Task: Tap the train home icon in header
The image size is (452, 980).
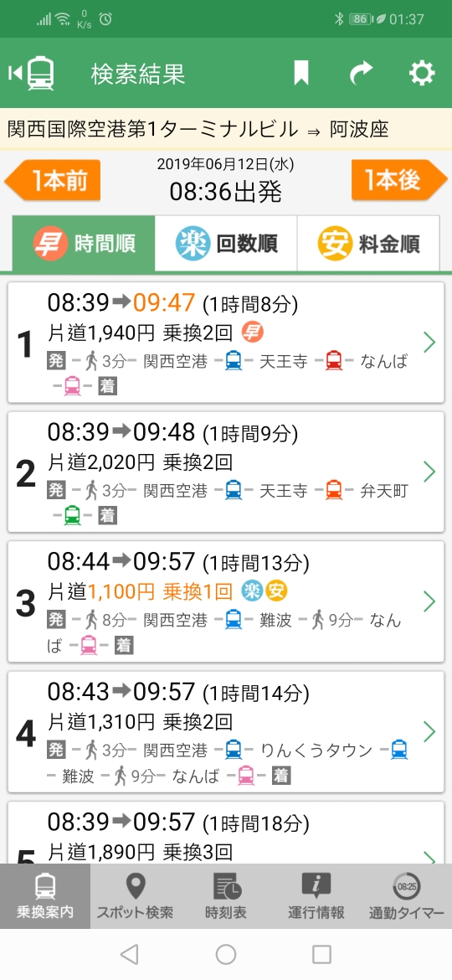Action: (x=32, y=74)
